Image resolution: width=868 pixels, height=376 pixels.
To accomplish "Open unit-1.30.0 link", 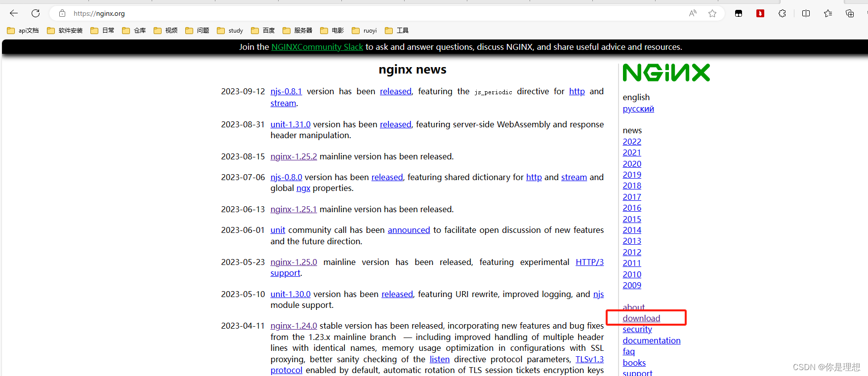I will (290, 294).
